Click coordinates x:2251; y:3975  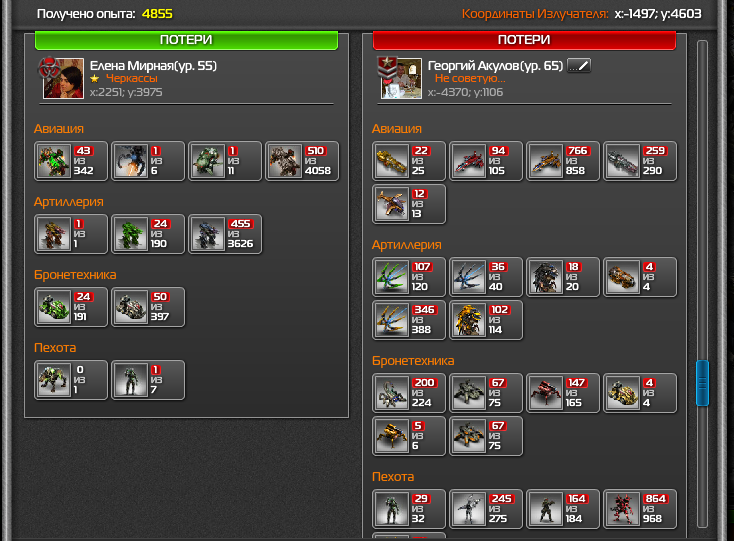click(126, 92)
